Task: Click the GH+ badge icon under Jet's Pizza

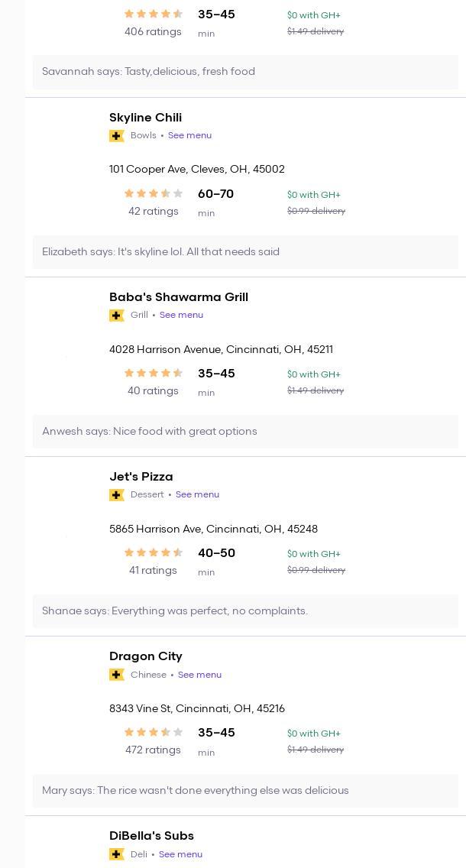Action: click(x=117, y=495)
